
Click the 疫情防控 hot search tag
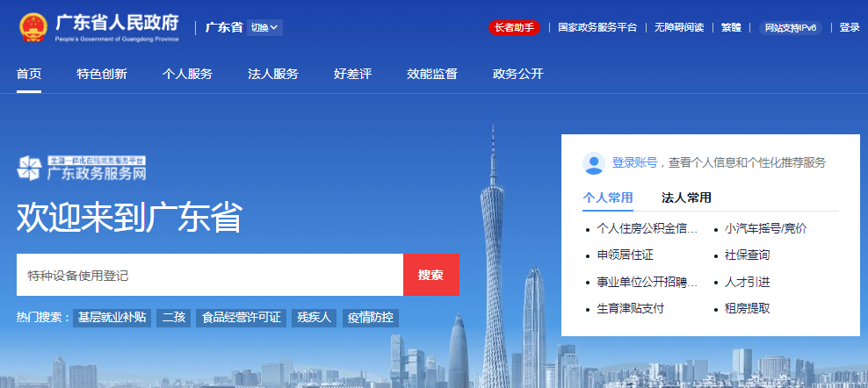click(x=371, y=318)
